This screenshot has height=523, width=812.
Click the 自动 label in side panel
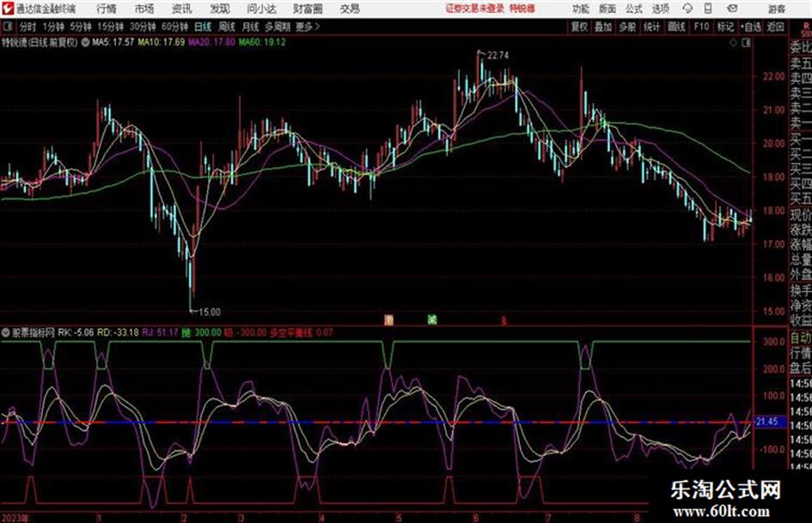click(801, 338)
